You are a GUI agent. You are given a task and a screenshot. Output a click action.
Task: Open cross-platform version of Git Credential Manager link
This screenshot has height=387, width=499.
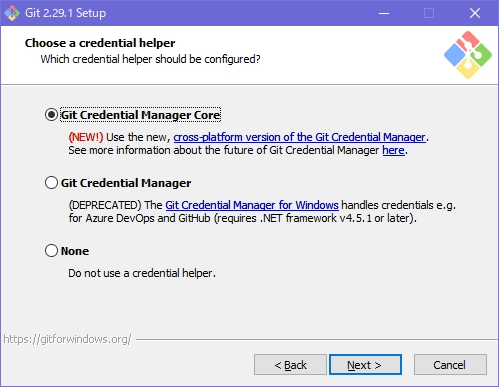pos(299,137)
